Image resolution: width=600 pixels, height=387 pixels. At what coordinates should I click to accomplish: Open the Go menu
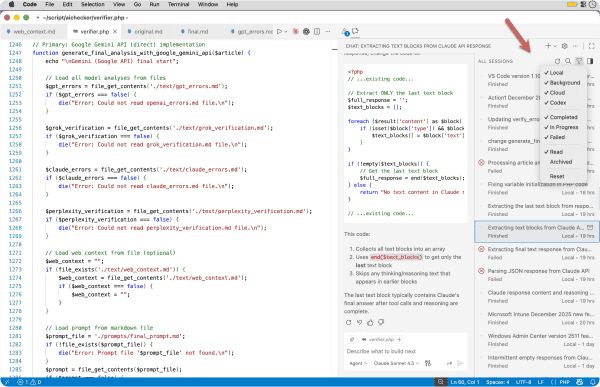pyautogui.click(x=137, y=5)
